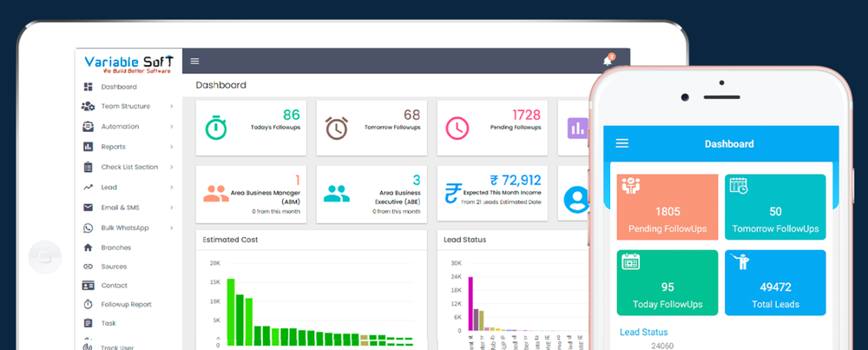This screenshot has height=350, width=868.
Task: Open Total Leads tile on phone
Action: click(x=775, y=282)
